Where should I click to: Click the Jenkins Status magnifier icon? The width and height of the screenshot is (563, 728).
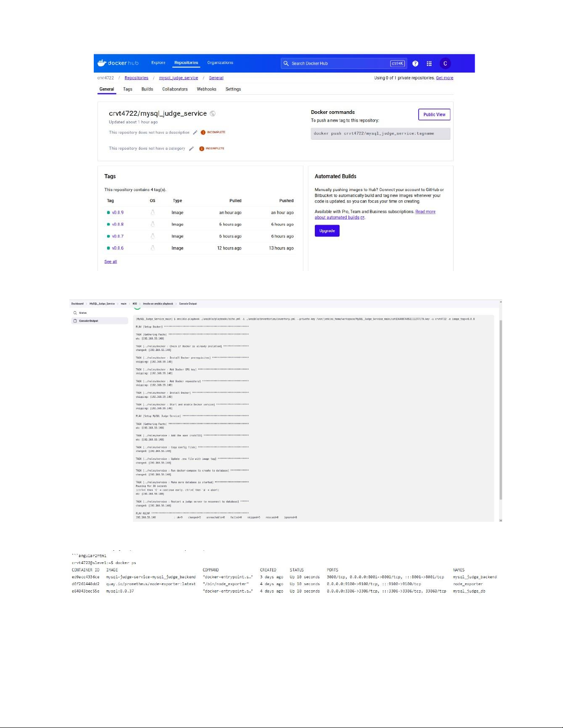tap(75, 313)
